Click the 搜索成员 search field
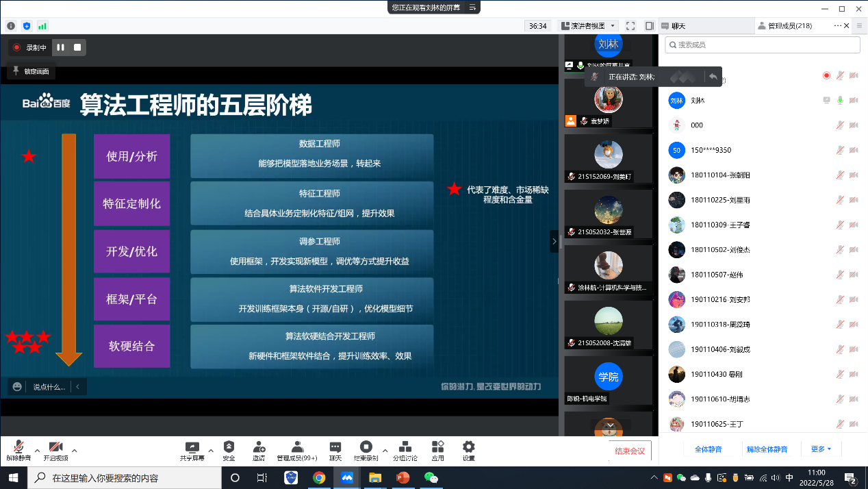The width and height of the screenshot is (868, 489). pos(763,45)
